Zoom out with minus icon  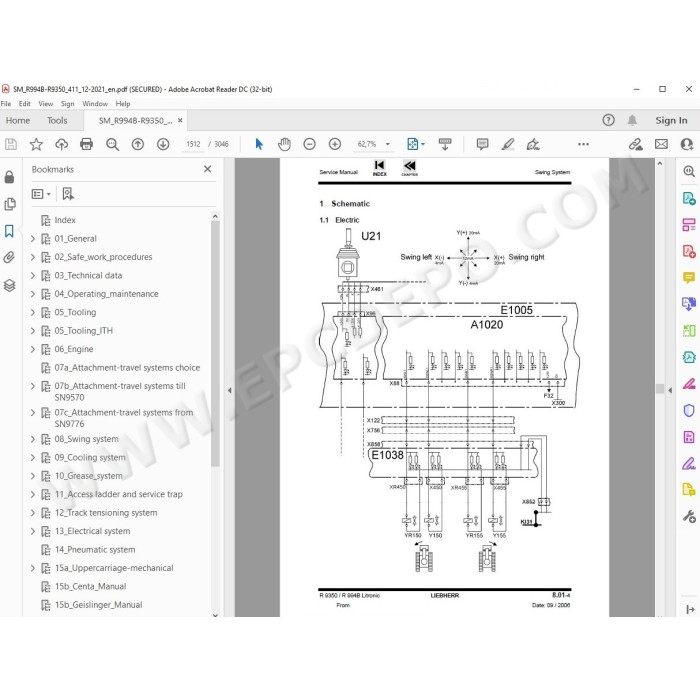[x=309, y=144]
